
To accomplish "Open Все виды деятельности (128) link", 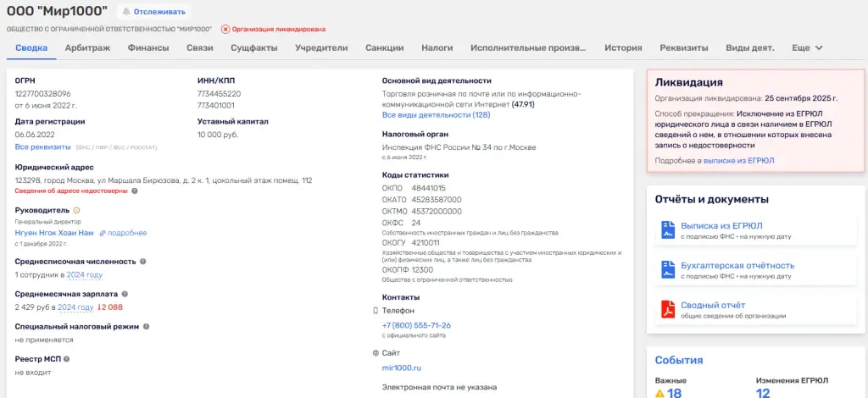I will click(x=437, y=115).
